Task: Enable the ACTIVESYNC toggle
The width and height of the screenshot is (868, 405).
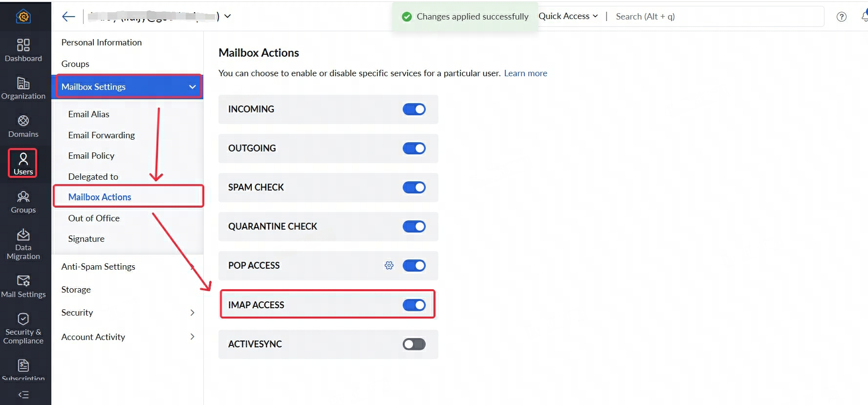Action: coord(414,344)
